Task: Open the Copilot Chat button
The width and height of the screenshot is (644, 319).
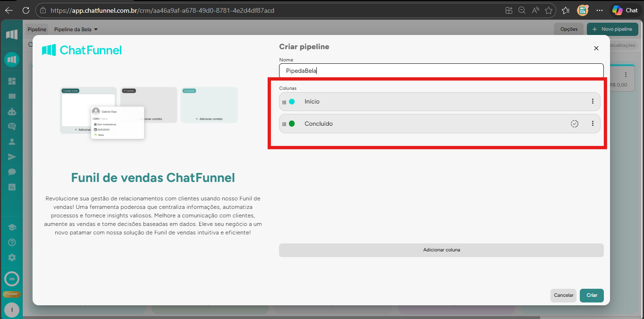Action: 625,10
